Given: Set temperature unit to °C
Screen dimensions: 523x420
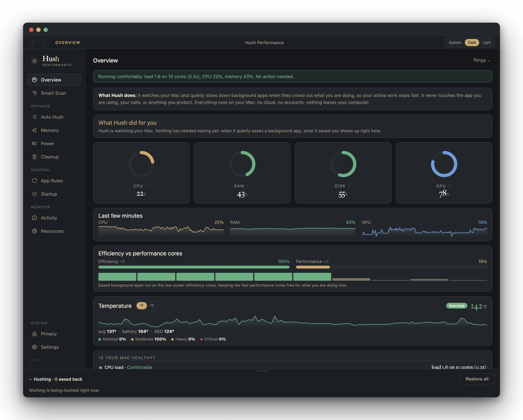Looking at the screenshot, I should click(152, 305).
